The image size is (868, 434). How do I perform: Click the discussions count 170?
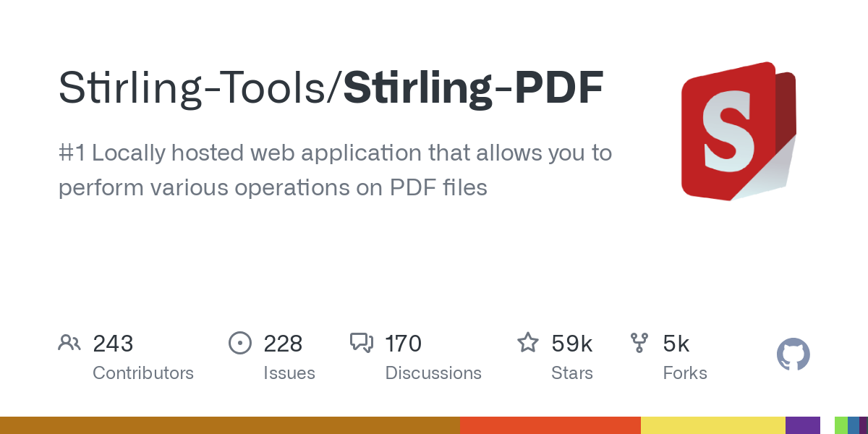click(x=403, y=344)
